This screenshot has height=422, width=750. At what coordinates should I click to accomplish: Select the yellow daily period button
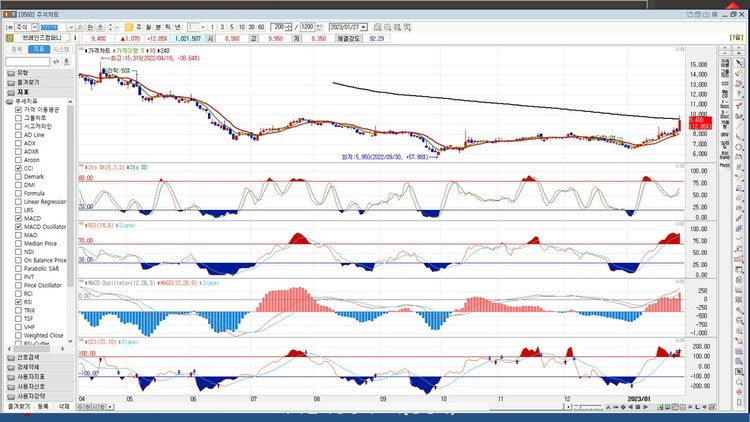(129, 27)
